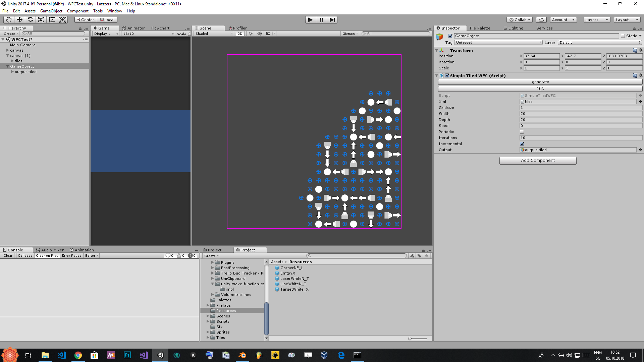Screen dimensions: 644x362
Task: Click the Pause button
Action: point(321,20)
